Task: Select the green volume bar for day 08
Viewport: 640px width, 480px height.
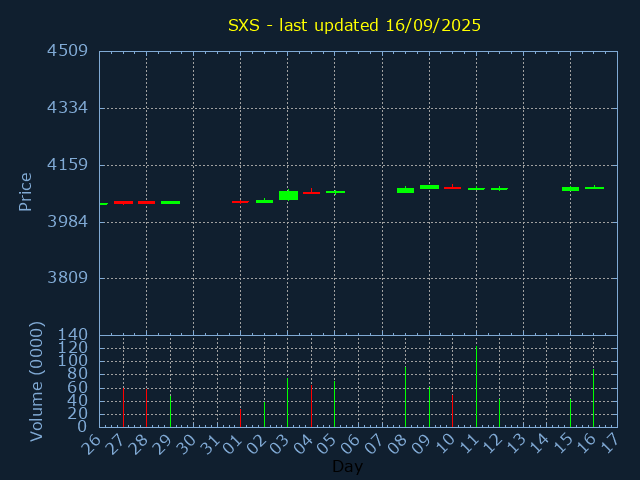Action: coord(405,396)
